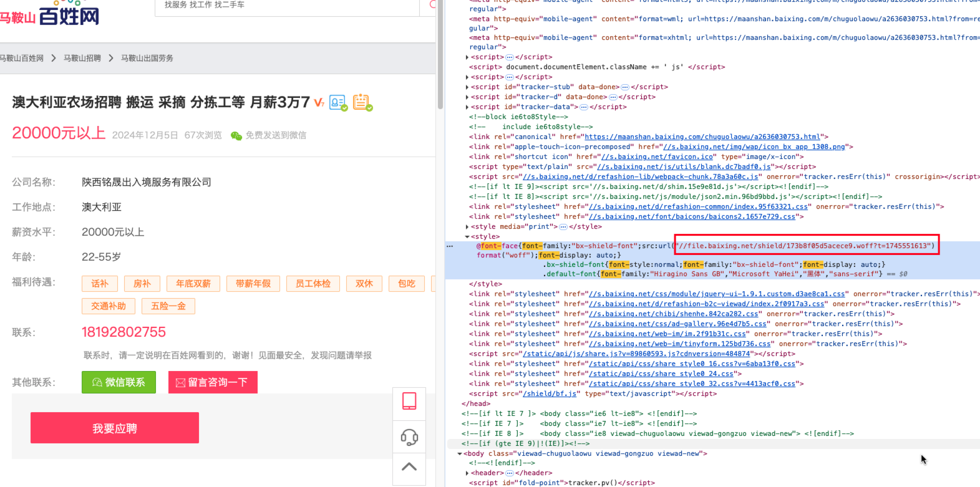Select the 年底双薪 benefit tag
Screen dimensions: 980x487
(193, 284)
